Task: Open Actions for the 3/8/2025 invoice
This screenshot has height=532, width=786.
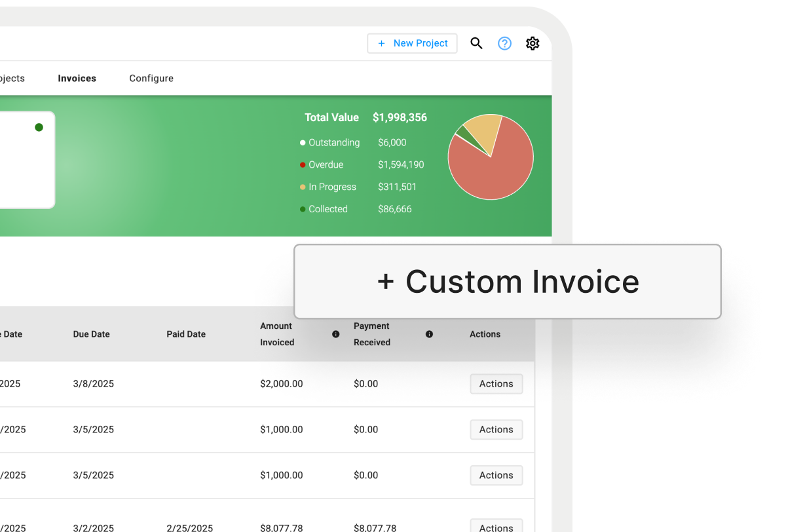Action: [496, 384]
